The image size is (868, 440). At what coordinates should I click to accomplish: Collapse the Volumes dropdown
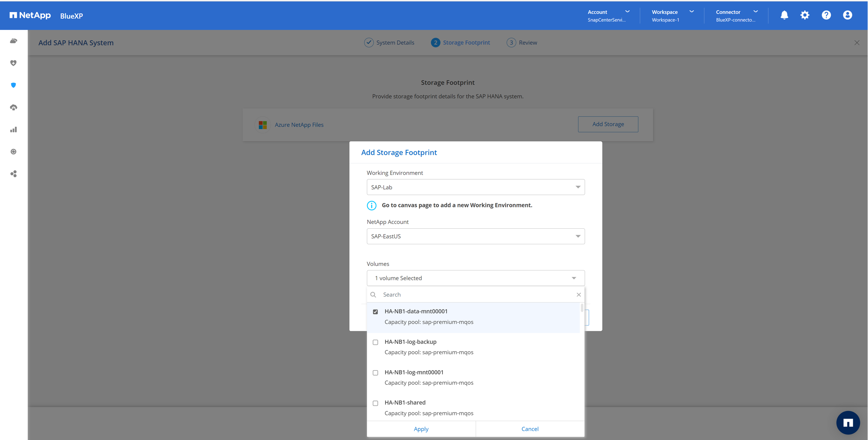(574, 278)
